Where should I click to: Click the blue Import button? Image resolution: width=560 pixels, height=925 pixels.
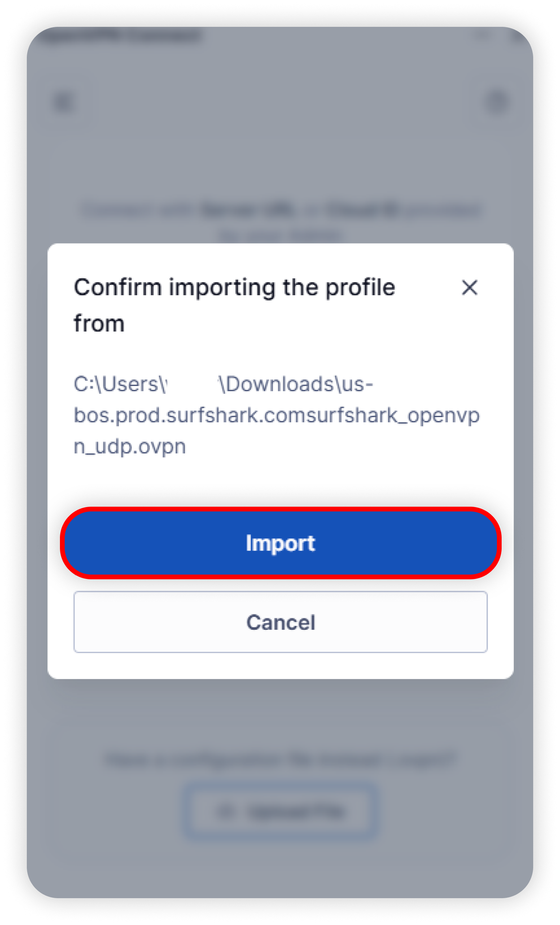tap(280, 543)
